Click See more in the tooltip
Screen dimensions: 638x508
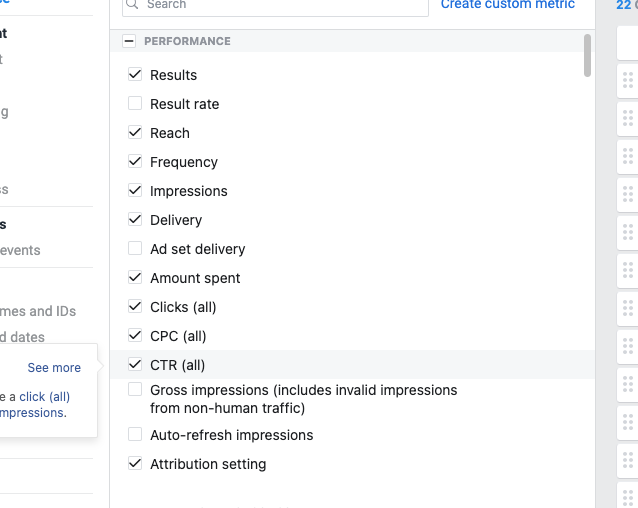(x=54, y=368)
